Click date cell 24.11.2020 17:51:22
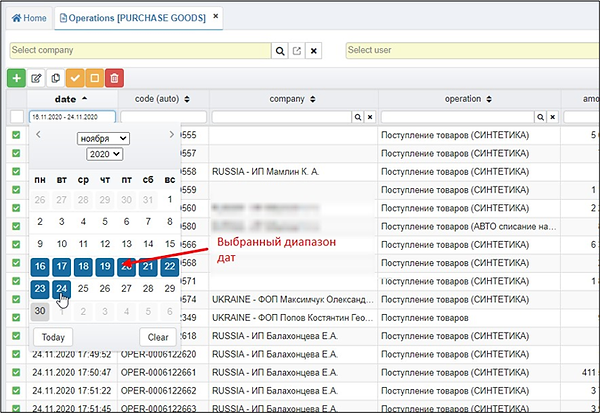Image resolution: width=600 pixels, height=413 pixels. coord(72,390)
